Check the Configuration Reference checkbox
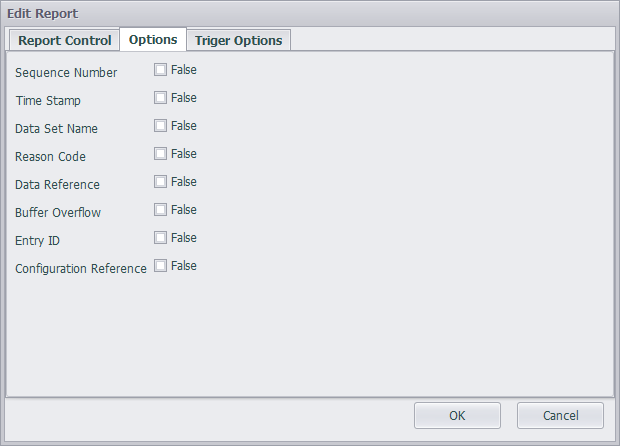 [160, 266]
